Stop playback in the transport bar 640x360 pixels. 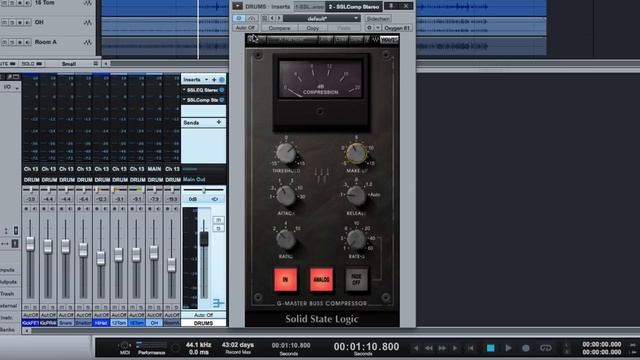[491, 348]
